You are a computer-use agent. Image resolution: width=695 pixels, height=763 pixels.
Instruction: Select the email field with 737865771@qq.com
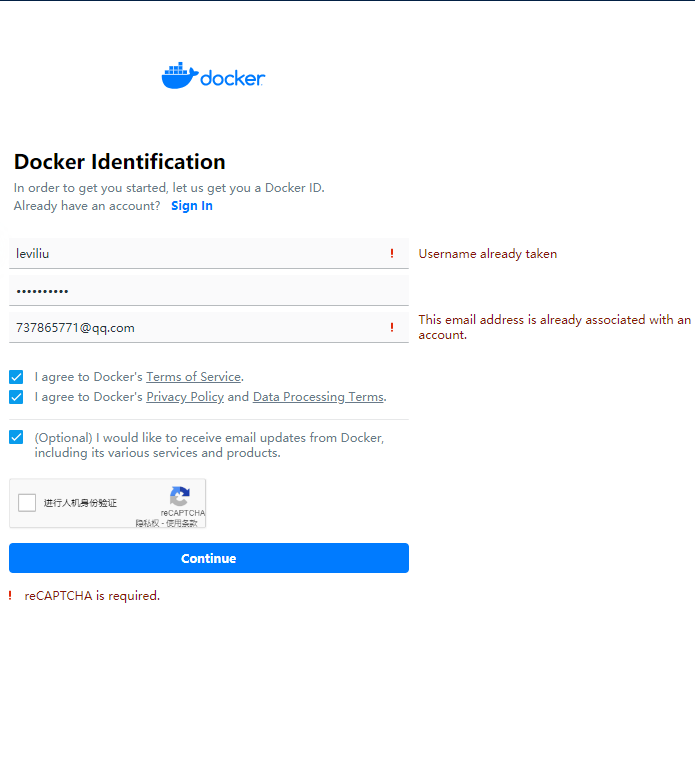pyautogui.click(x=195, y=328)
